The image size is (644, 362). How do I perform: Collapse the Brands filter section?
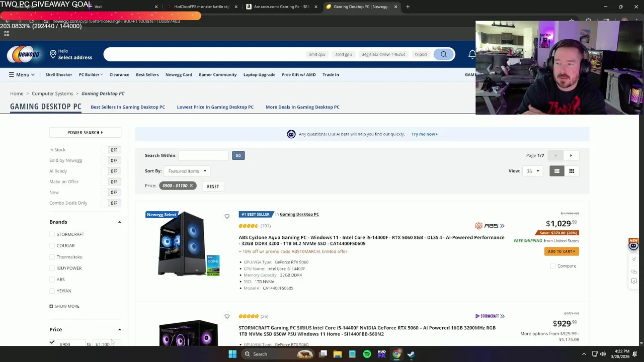119,222
